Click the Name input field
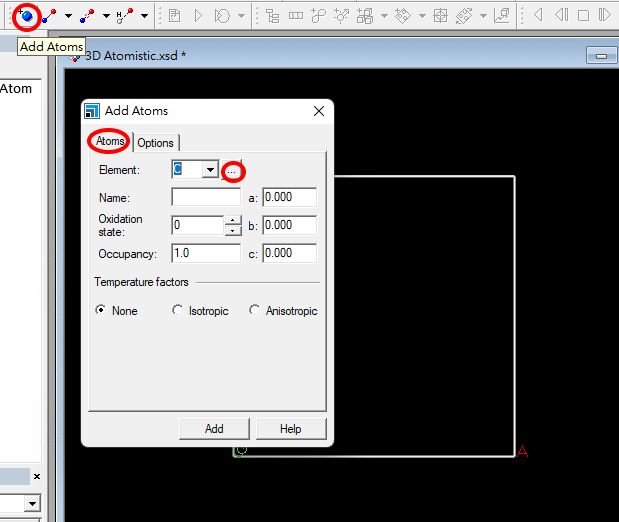The image size is (619, 522). [206, 197]
